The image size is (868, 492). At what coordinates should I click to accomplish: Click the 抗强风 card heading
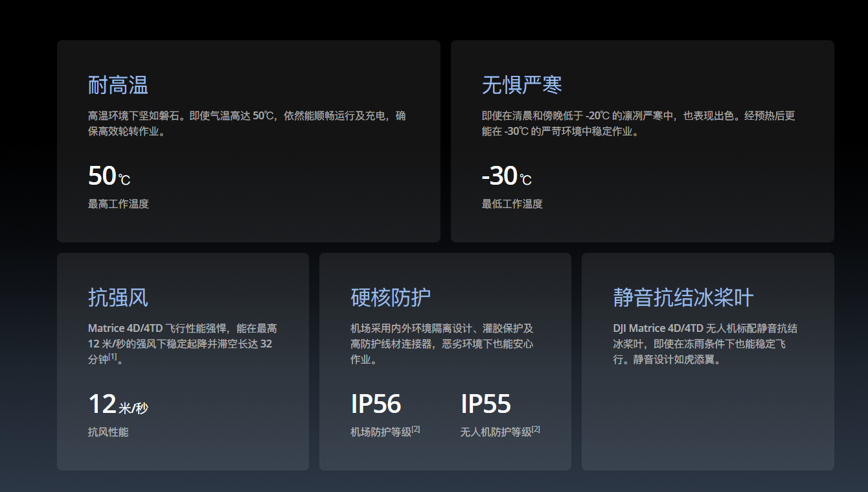click(x=118, y=298)
